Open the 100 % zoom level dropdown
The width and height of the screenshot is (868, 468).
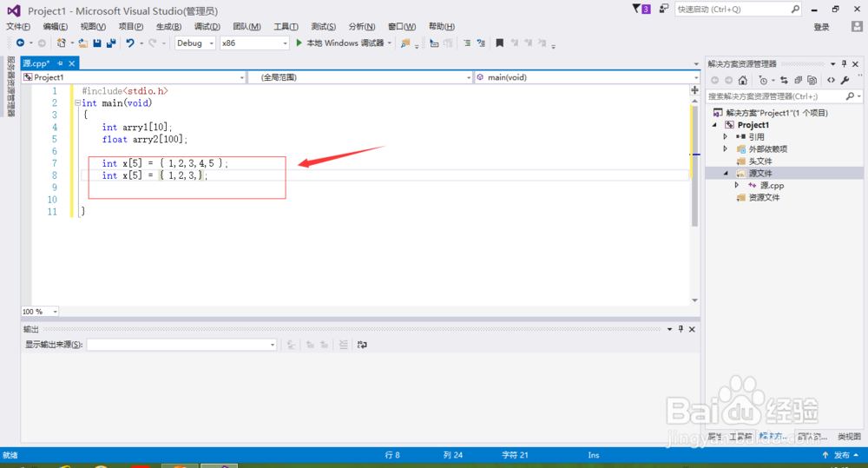(x=40, y=312)
